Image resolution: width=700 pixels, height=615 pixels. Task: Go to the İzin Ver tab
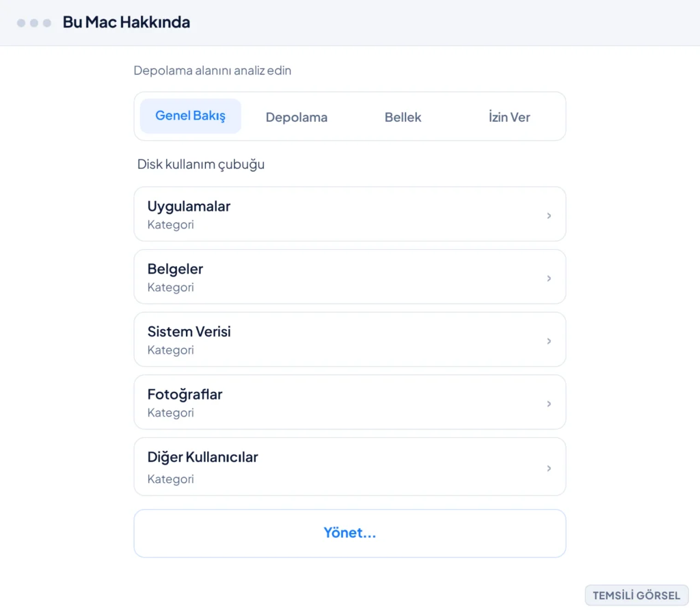coord(509,117)
